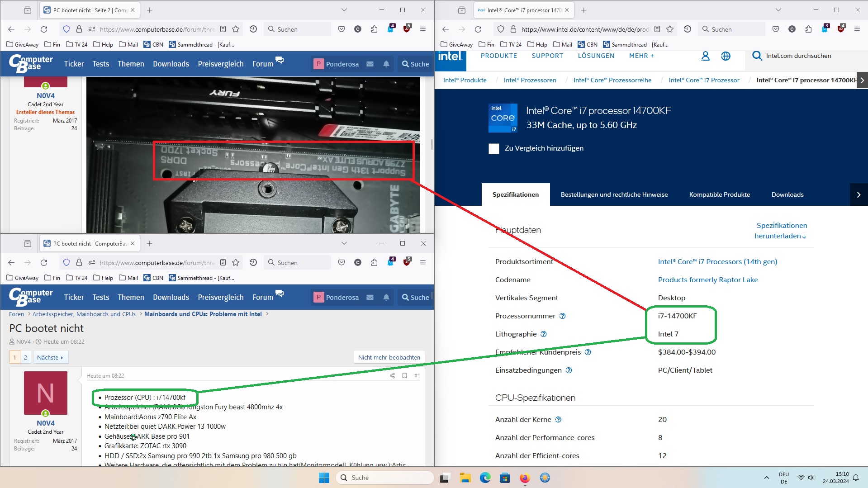Tick Zu Vergleich hinzufügen checkbox
The height and width of the screenshot is (488, 868).
pyautogui.click(x=494, y=149)
